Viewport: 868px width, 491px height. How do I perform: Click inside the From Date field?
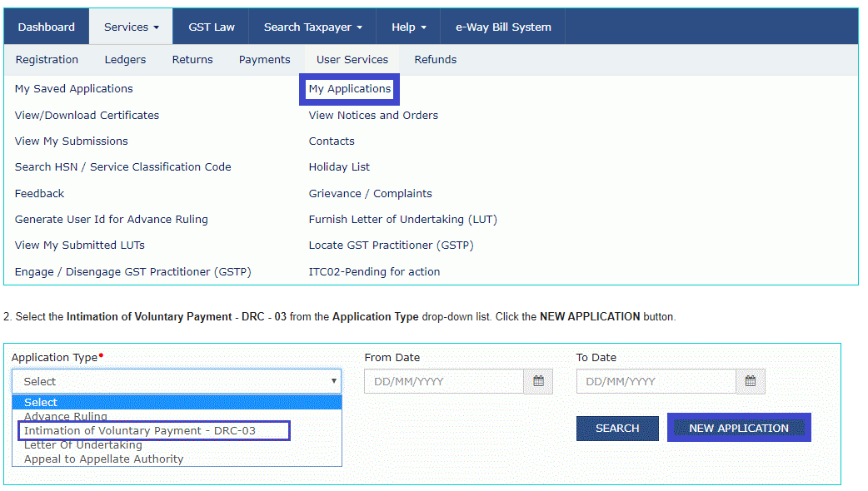pos(444,382)
